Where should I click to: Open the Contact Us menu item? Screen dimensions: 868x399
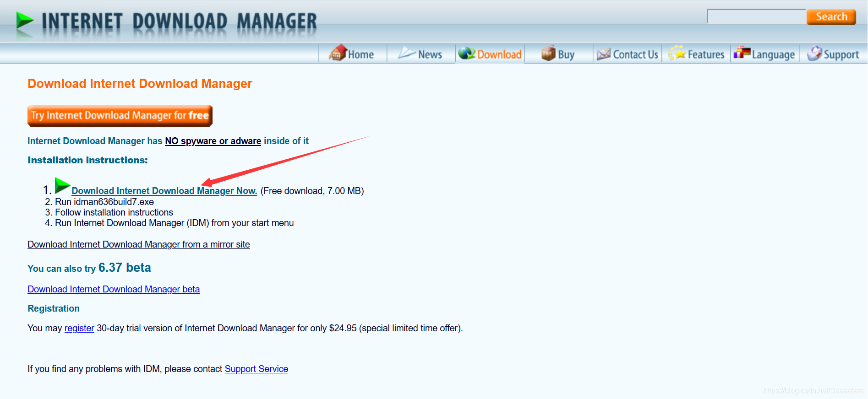click(628, 54)
